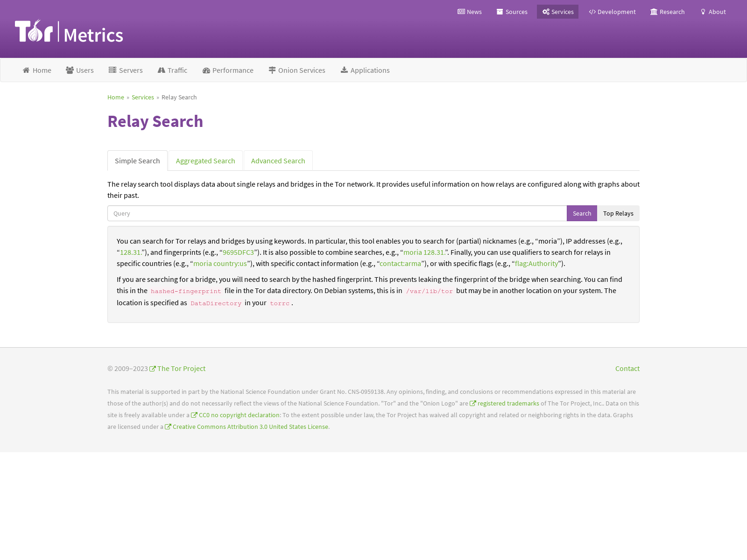Go to the Traffic section
This screenshot has height=560, width=747.
[173, 70]
